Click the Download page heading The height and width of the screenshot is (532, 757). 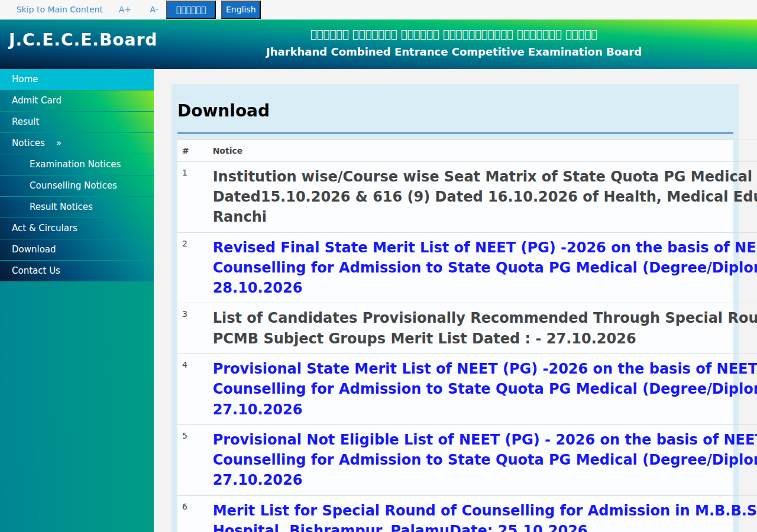[224, 111]
